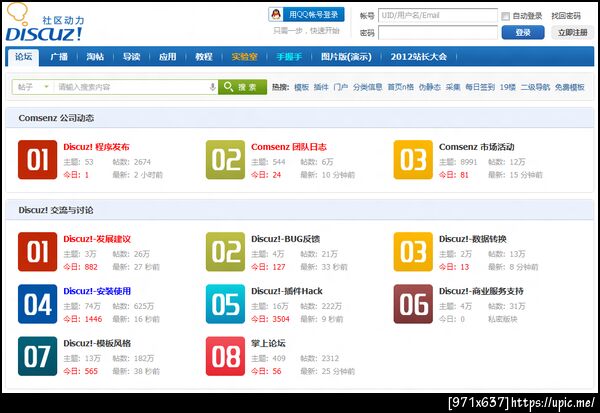Viewport: 600px width, 413px height.
Task: Open the 02 Comsenz 团队日志 forum icon
Action: [225, 160]
